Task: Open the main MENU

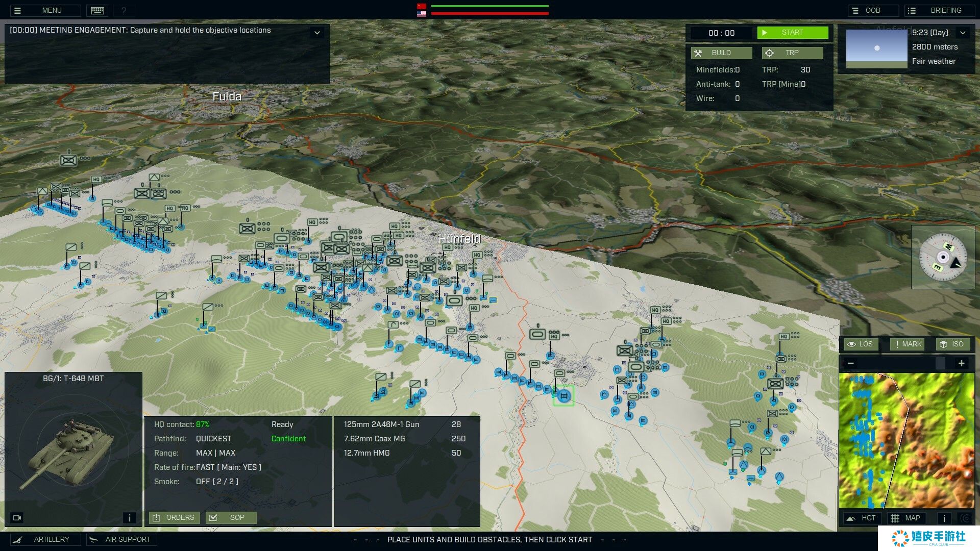Action: click(45, 10)
